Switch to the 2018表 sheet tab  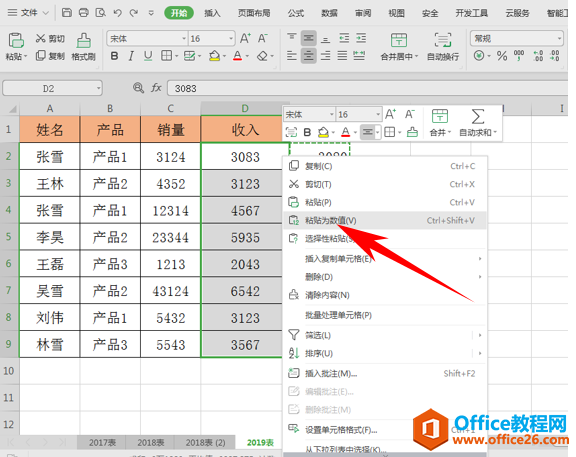click(151, 443)
